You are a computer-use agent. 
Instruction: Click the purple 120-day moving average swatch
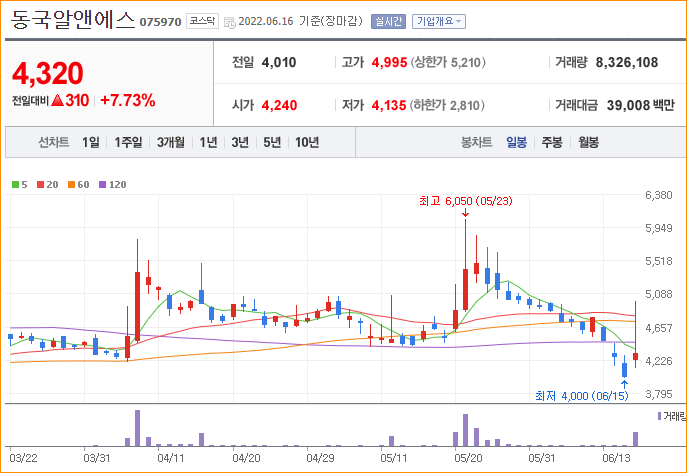(x=103, y=185)
